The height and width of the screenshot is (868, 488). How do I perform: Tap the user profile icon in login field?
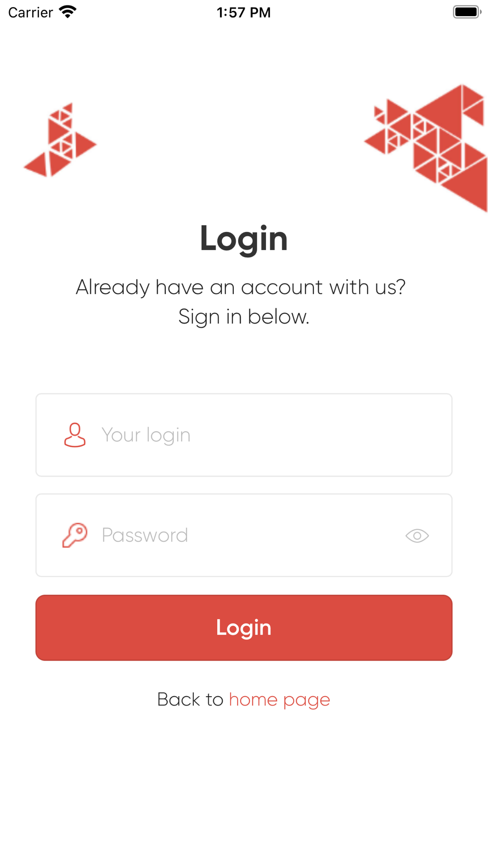click(75, 435)
